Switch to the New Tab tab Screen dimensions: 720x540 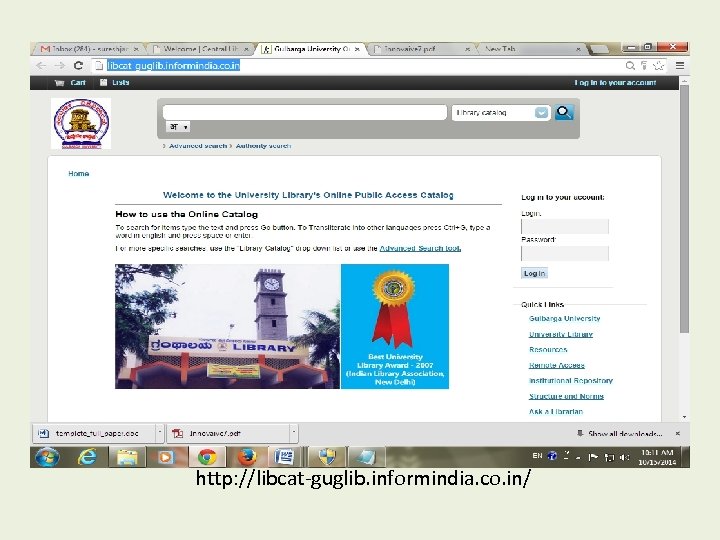530,49
